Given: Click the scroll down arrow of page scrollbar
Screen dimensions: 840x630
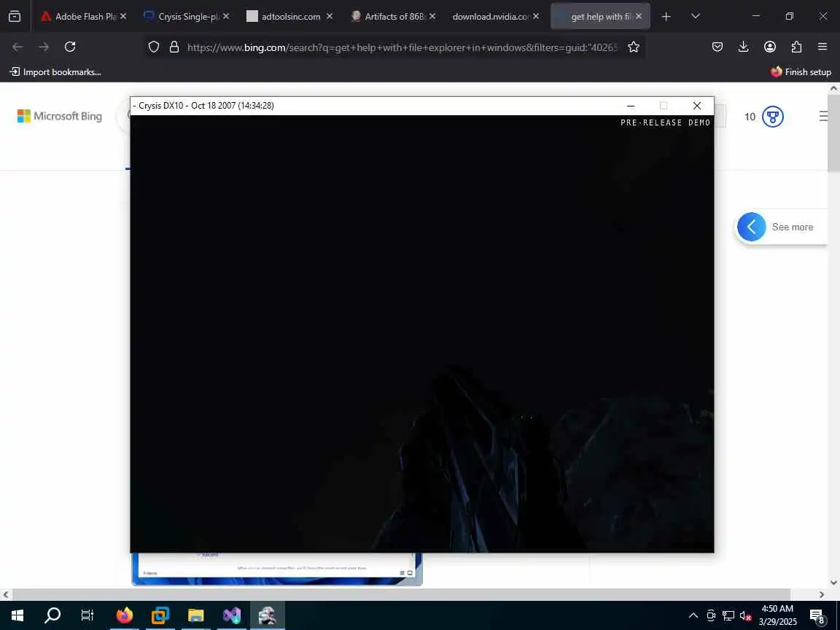Looking at the screenshot, I should [x=833, y=583].
